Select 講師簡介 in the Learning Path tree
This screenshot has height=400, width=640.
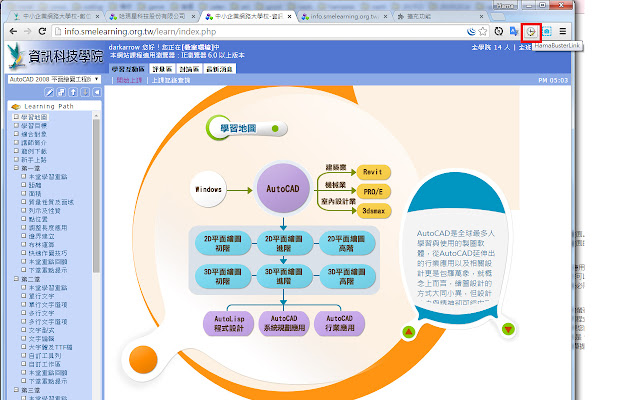pos(34,142)
